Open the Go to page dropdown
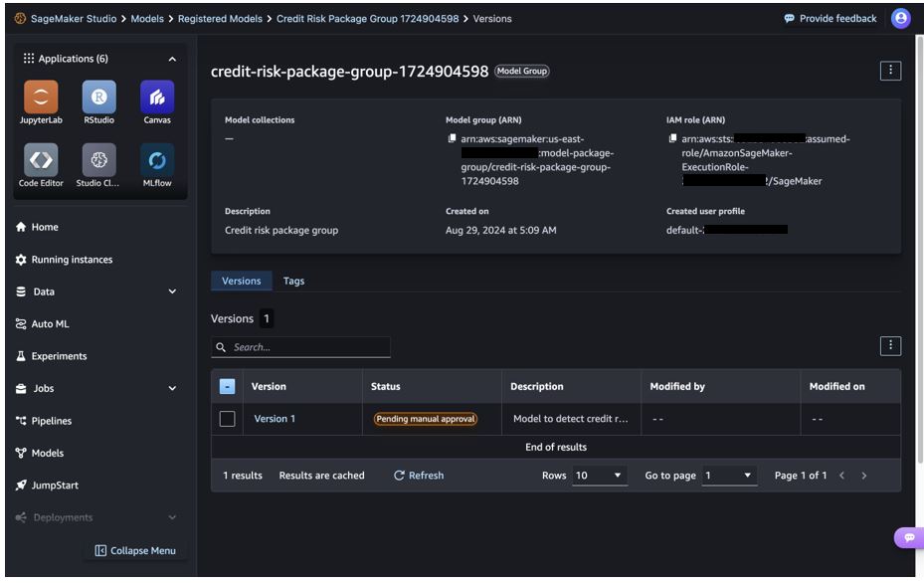This screenshot has height=583, width=924. (729, 476)
